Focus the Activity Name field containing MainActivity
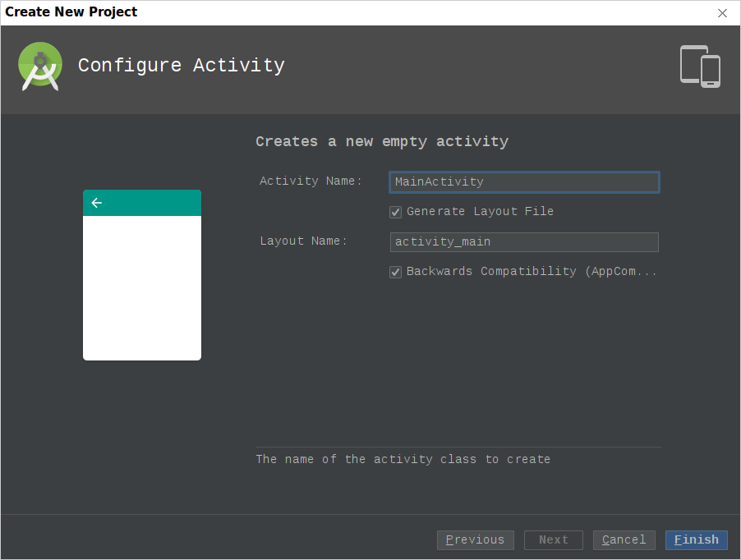Screen dimensions: 741x560 point(524,181)
